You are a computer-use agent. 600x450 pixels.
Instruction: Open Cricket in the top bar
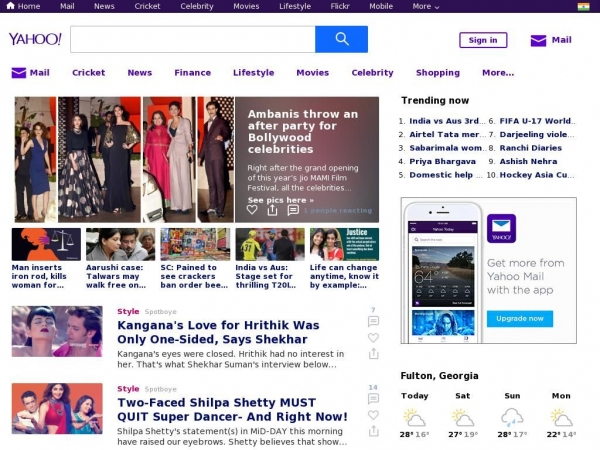147,7
